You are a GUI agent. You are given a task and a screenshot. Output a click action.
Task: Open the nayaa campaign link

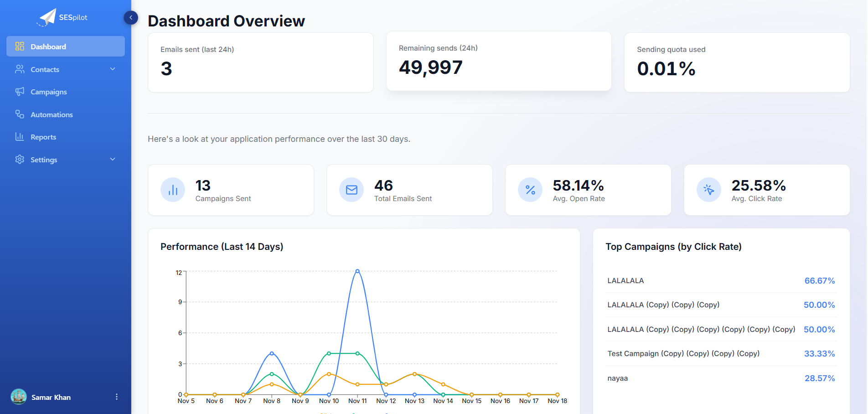point(617,378)
